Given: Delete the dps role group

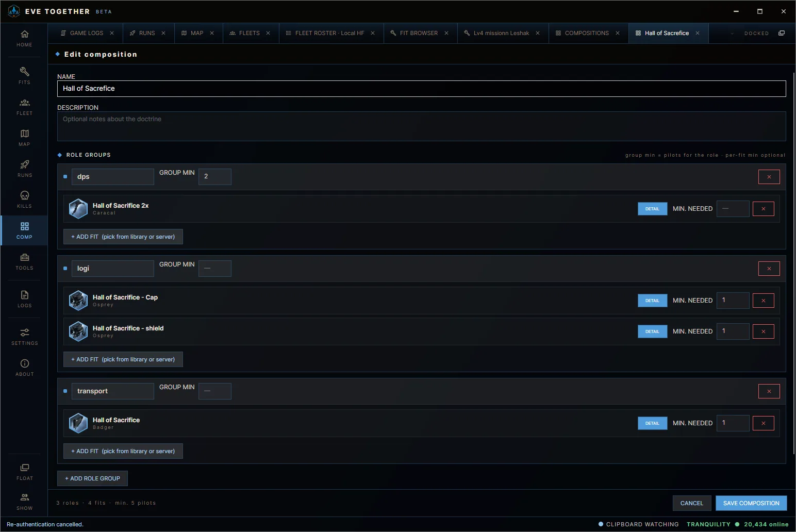Looking at the screenshot, I should (769, 177).
